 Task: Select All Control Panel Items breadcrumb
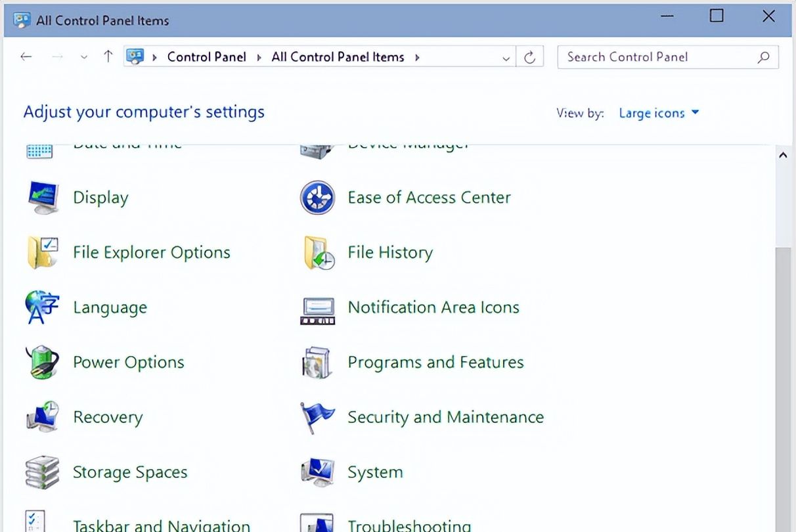tap(338, 57)
